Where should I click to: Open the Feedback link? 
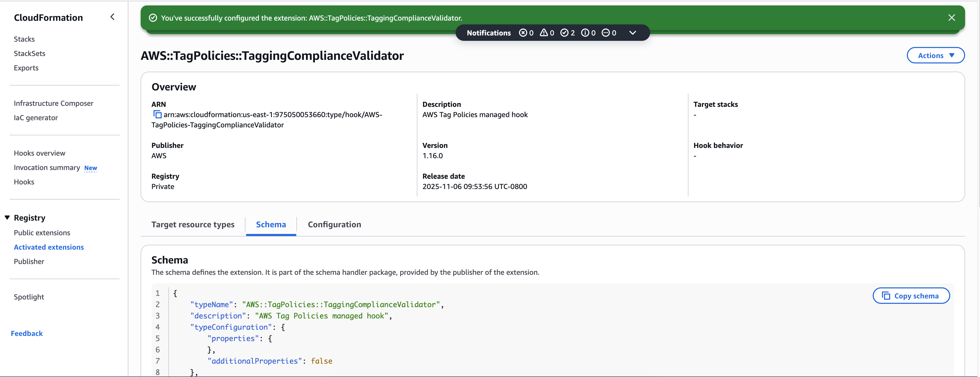pyautogui.click(x=27, y=334)
